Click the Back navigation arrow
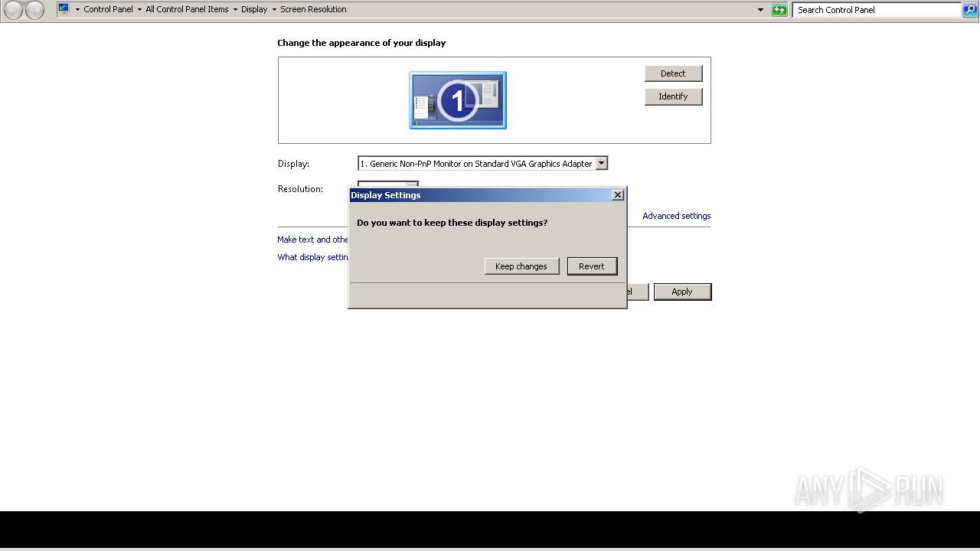Image resolution: width=980 pixels, height=551 pixels. [x=13, y=10]
